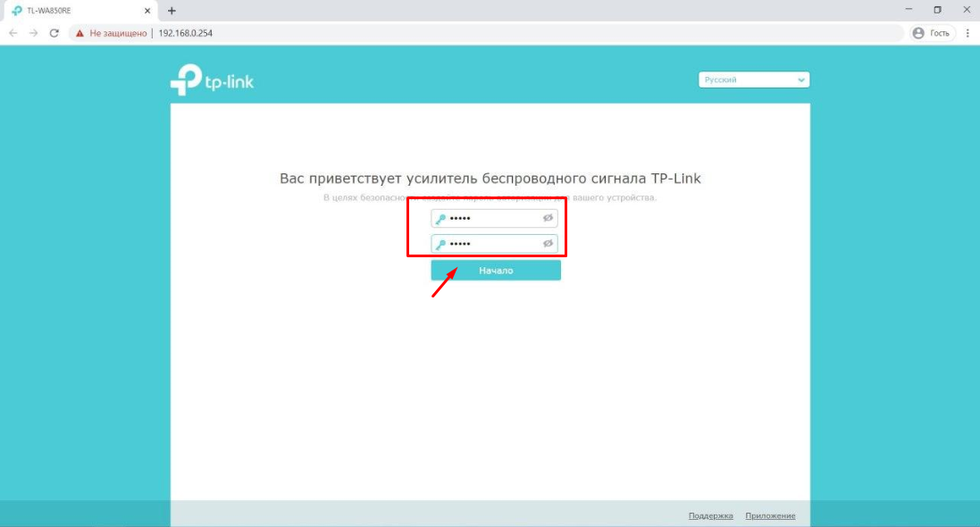The image size is (980, 527).
Task: Go forward in browser history
Action: click(34, 33)
